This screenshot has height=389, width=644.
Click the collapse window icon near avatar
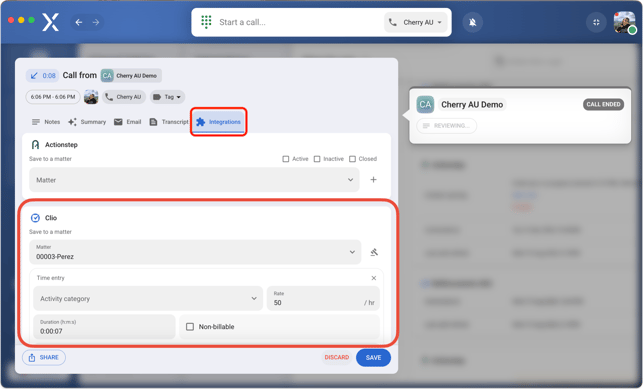click(x=596, y=22)
